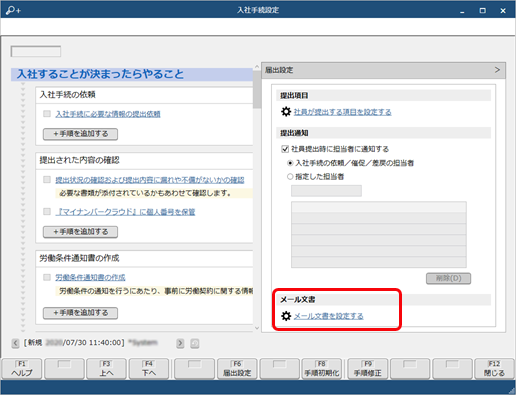Click F9 手順修正 function key

(368, 369)
